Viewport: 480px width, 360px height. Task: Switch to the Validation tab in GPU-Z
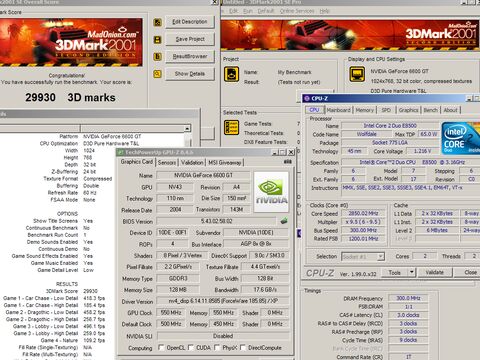(x=192, y=162)
